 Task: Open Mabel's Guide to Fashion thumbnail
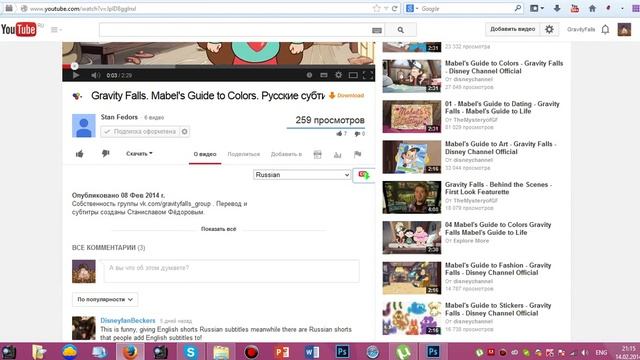point(412,278)
